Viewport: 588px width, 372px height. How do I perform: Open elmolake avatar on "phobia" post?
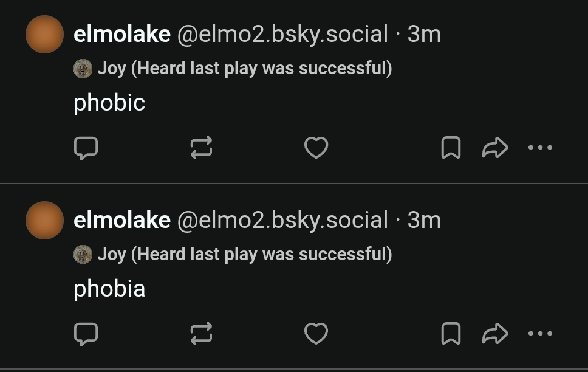44,221
